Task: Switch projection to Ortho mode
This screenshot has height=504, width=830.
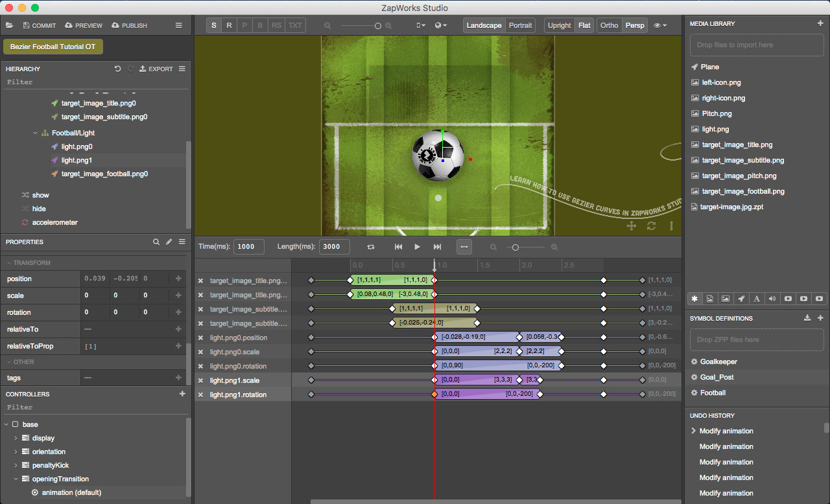Action: (x=609, y=25)
